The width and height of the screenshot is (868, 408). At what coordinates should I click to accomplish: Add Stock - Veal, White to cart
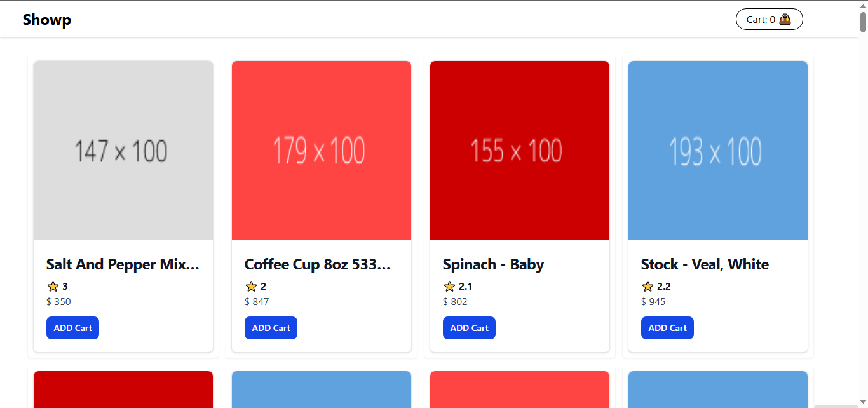point(667,328)
